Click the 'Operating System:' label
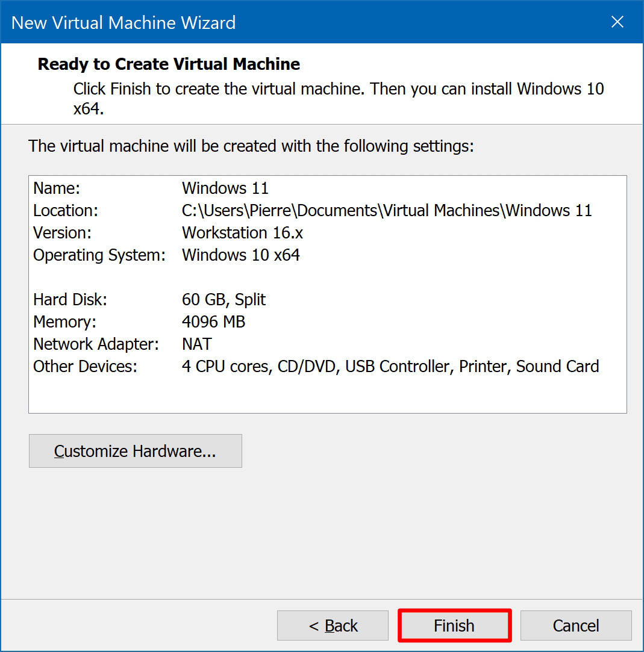 point(99,255)
